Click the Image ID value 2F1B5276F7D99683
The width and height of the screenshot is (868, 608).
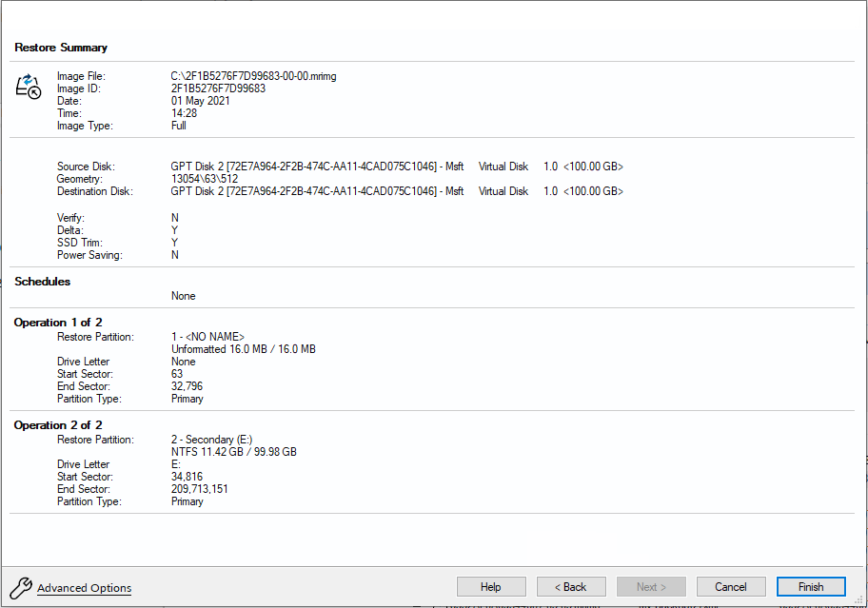tap(218, 88)
